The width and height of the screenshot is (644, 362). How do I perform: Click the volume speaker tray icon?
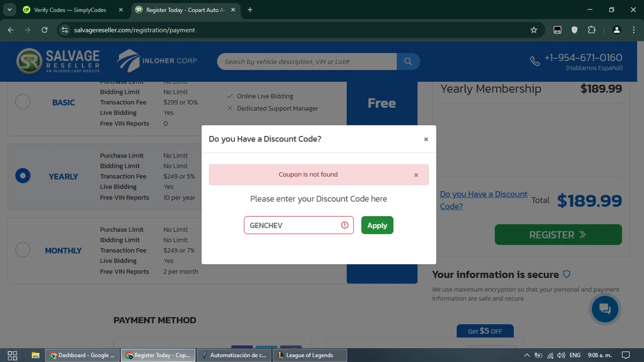tap(561, 355)
